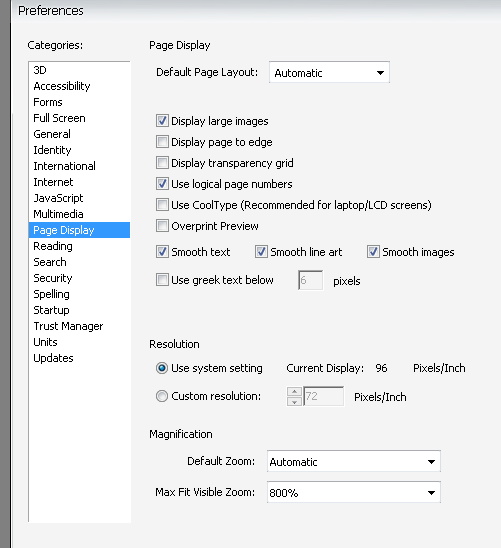Expand the Default Zoom dropdown

pos(354,461)
